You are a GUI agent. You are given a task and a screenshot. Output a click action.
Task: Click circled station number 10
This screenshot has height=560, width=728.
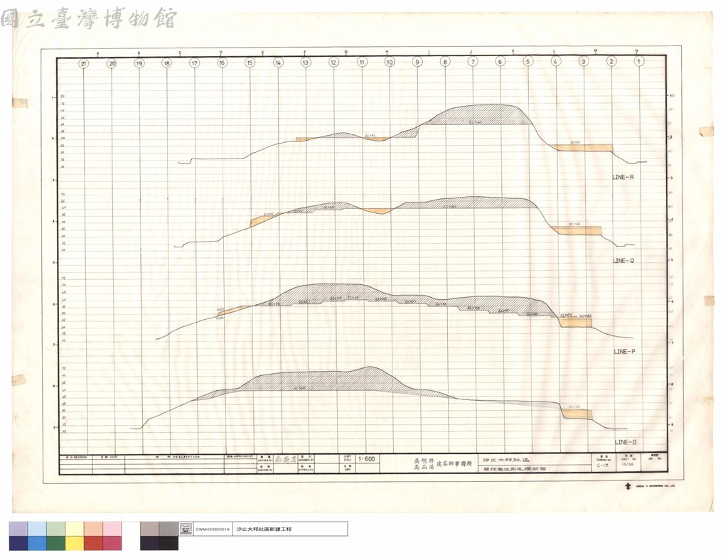click(x=389, y=62)
